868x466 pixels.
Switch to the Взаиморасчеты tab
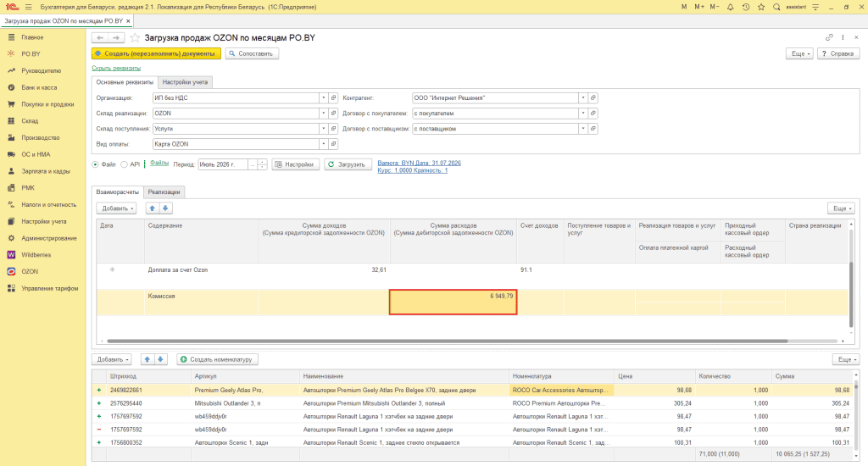pos(117,192)
